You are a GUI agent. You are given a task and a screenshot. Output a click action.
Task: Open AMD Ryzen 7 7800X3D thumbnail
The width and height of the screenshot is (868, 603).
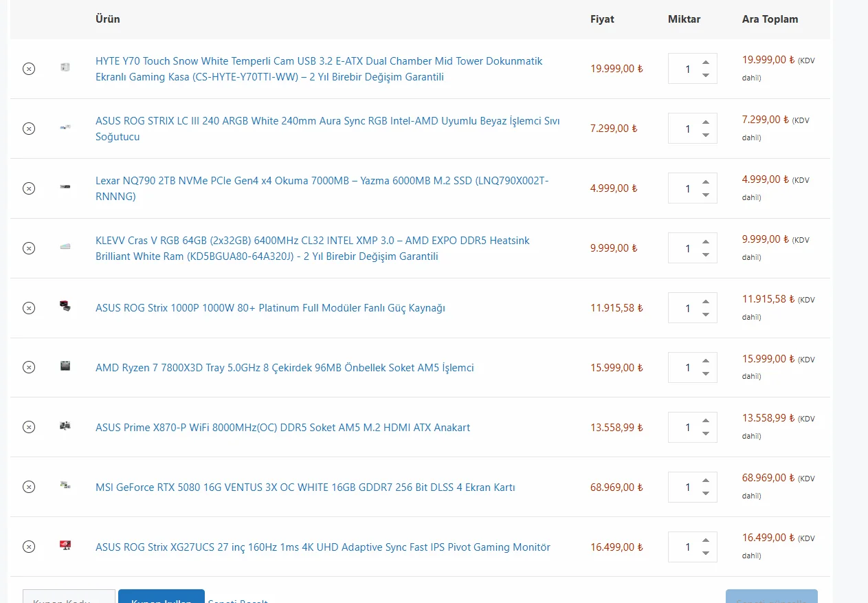(65, 366)
